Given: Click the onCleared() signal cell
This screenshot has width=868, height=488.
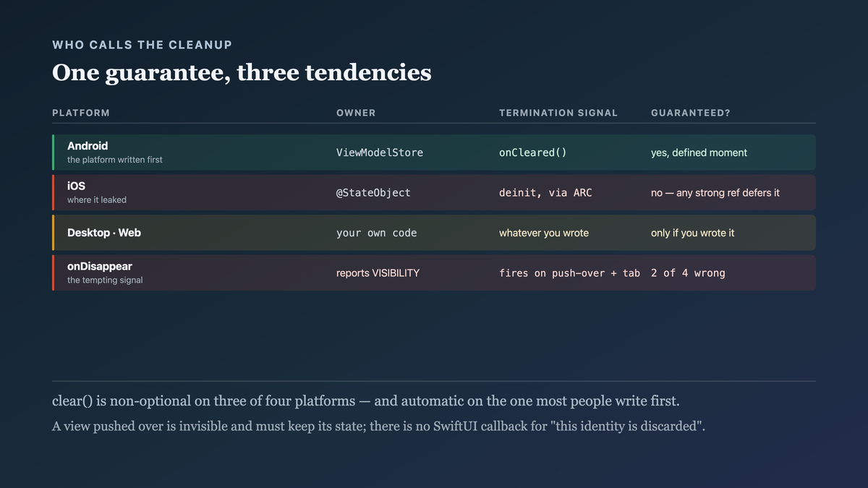Looking at the screenshot, I should 533,153.
